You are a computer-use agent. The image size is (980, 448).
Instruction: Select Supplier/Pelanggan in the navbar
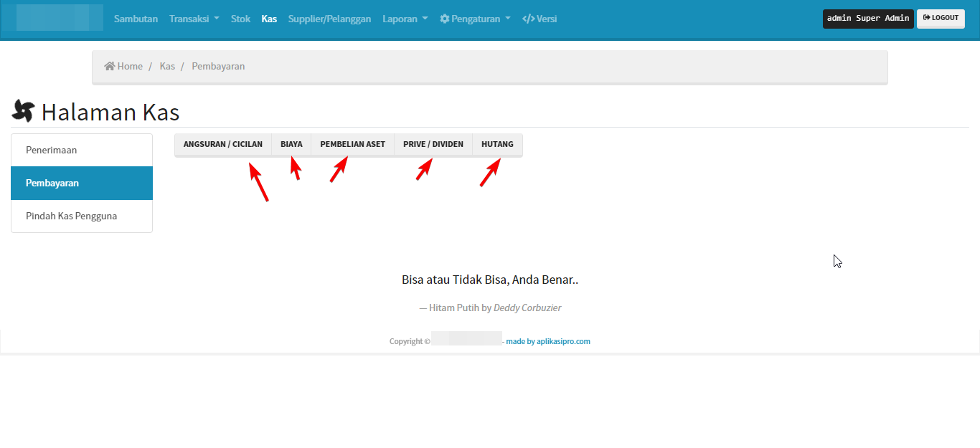(329, 19)
